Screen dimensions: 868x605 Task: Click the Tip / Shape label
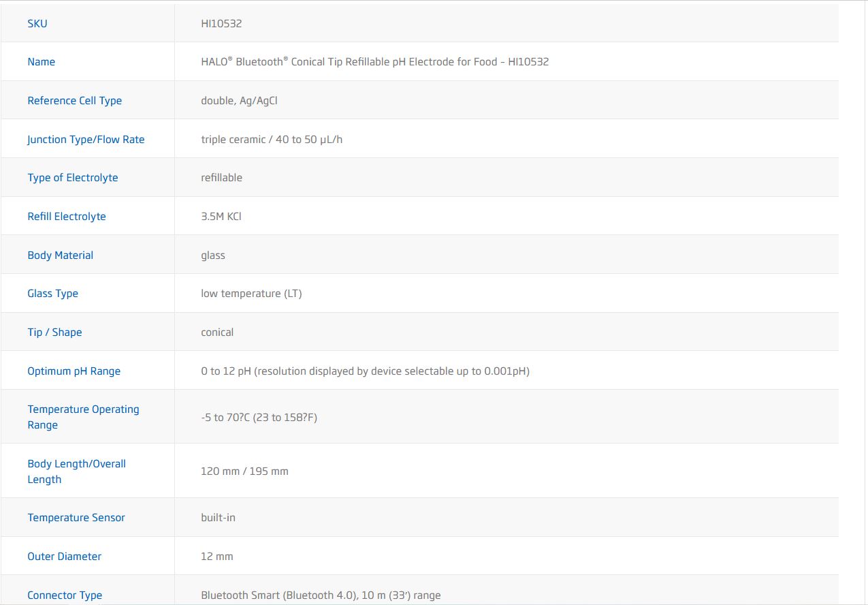tap(54, 332)
